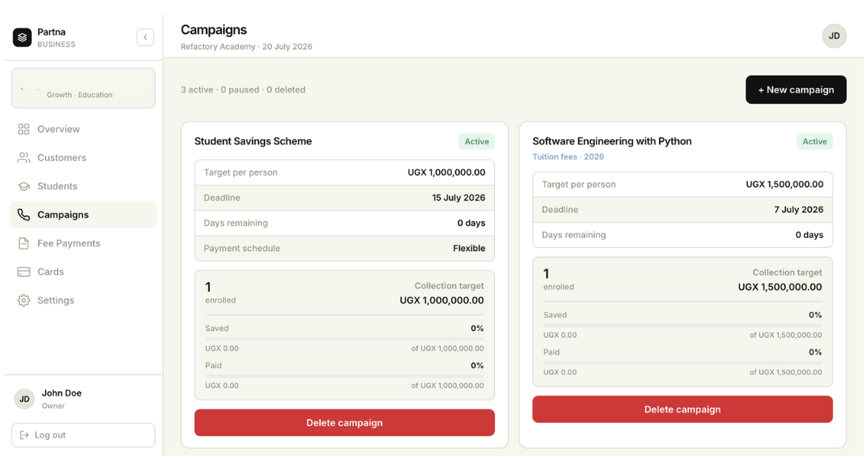Screen dimensions: 868x471
Task: Click Active badge on Software Engineering card
Action: click(814, 141)
